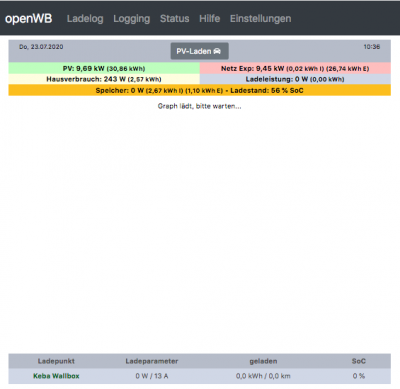
Task: Click the car icon in PV-Laden button
Action: [x=217, y=51]
